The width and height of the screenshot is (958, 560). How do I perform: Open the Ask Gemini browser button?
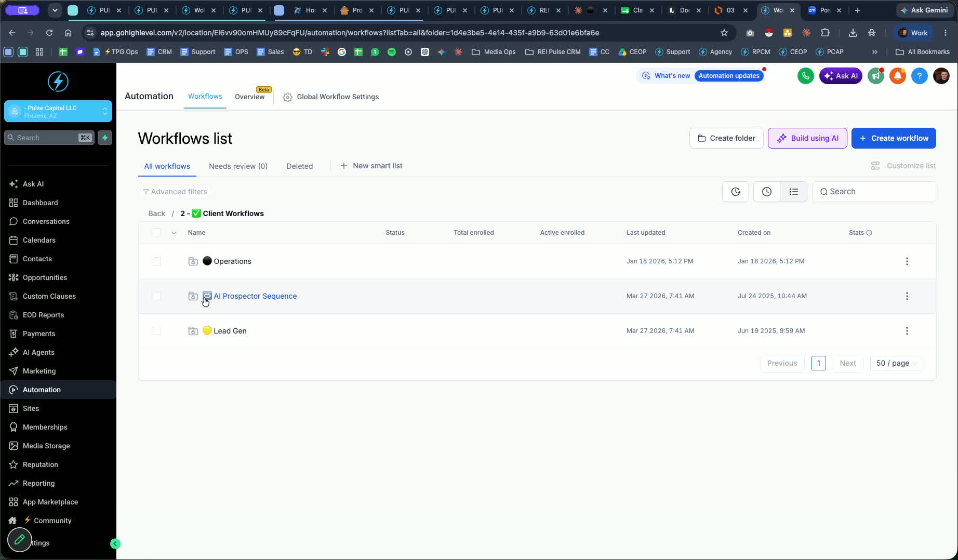[925, 10]
